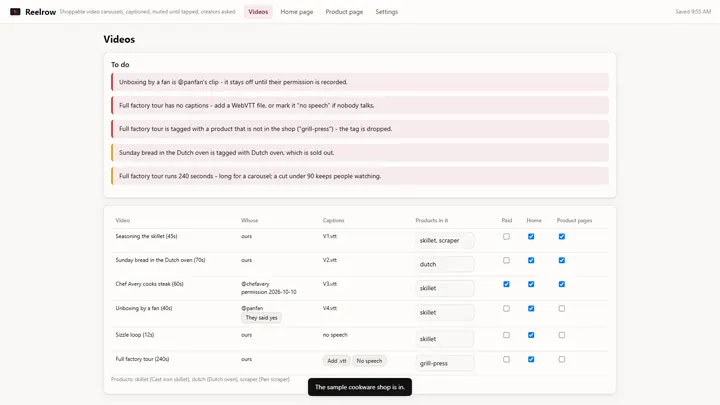Click the no speech caption for Sizzle loop
Screen dimensions: 720x405
pyautogui.click(x=335, y=335)
